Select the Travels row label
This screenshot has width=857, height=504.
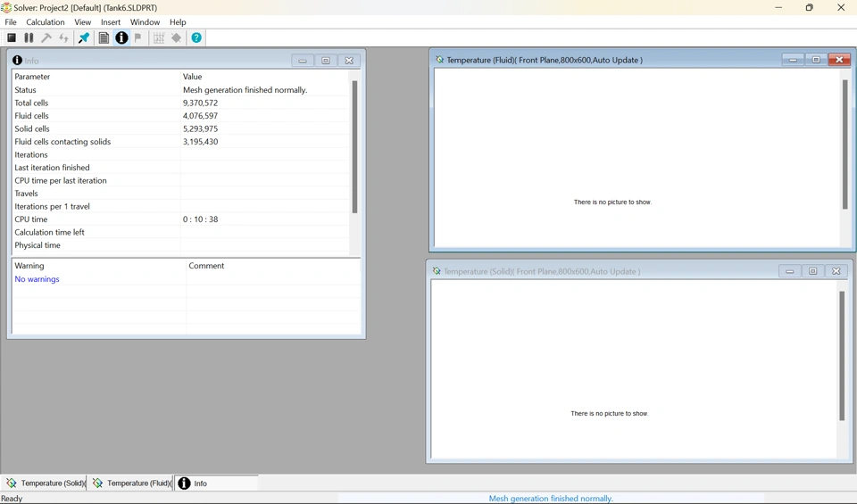tap(26, 194)
